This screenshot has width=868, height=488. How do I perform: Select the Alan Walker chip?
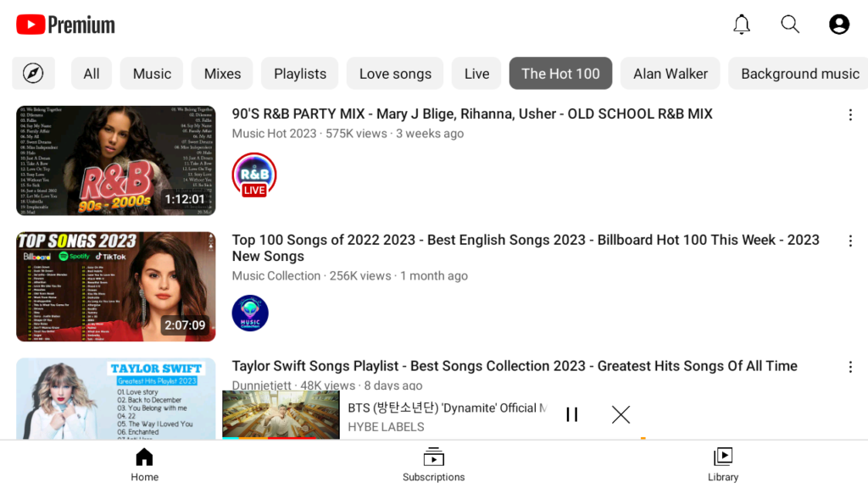click(x=670, y=73)
